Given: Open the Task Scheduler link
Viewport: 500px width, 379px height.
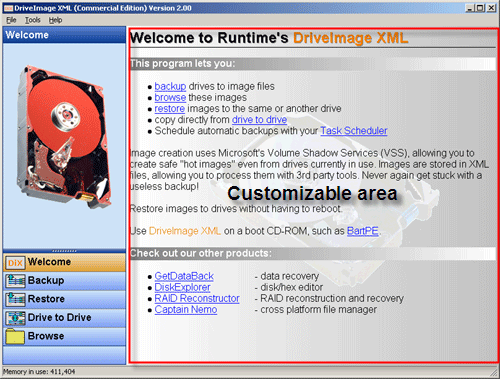Looking at the screenshot, I should click(x=354, y=131).
